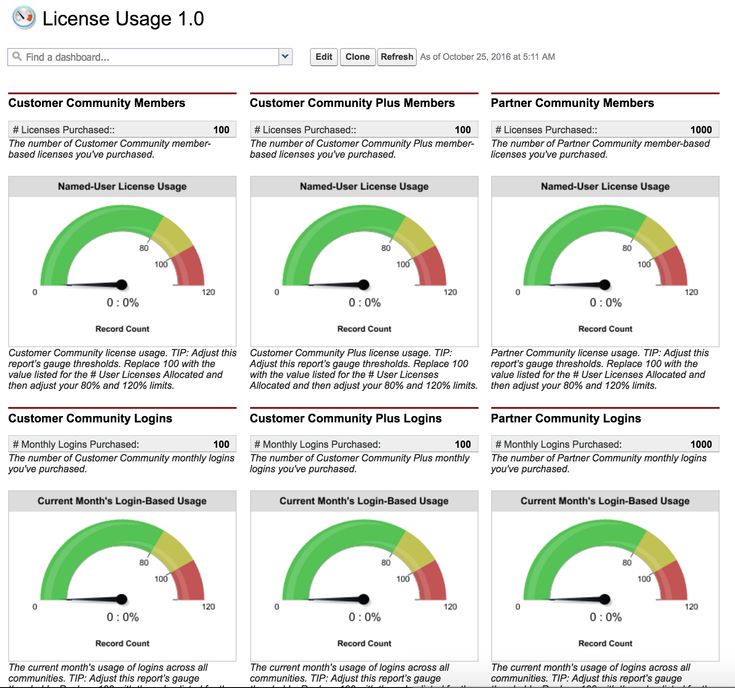This screenshot has height=688, width=735.
Task: Click Current Month's Login-Based Usage header in Customer Community Logins
Action: (x=122, y=501)
